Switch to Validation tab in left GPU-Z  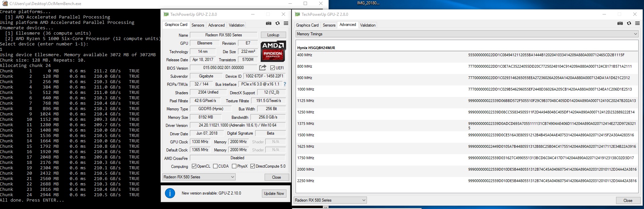click(x=236, y=25)
